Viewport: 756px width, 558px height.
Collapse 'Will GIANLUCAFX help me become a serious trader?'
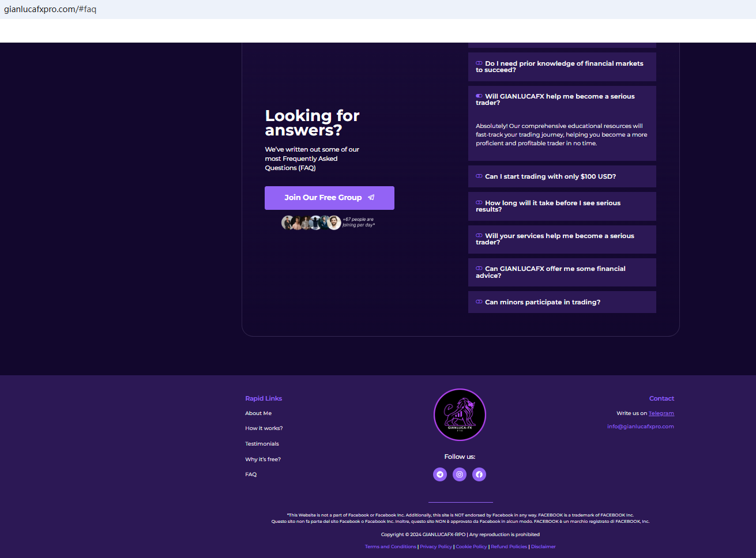[x=562, y=100]
